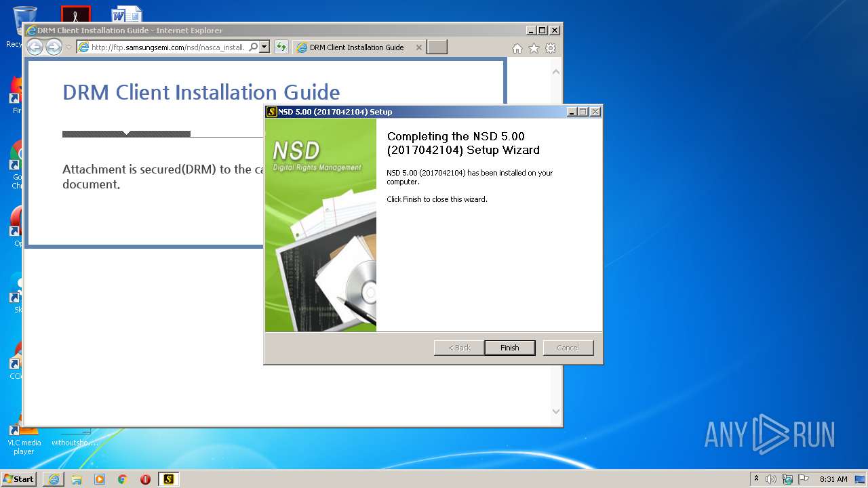Click the 8:31 AM taskbar clock
This screenshot has width=868, height=488.
(x=833, y=479)
